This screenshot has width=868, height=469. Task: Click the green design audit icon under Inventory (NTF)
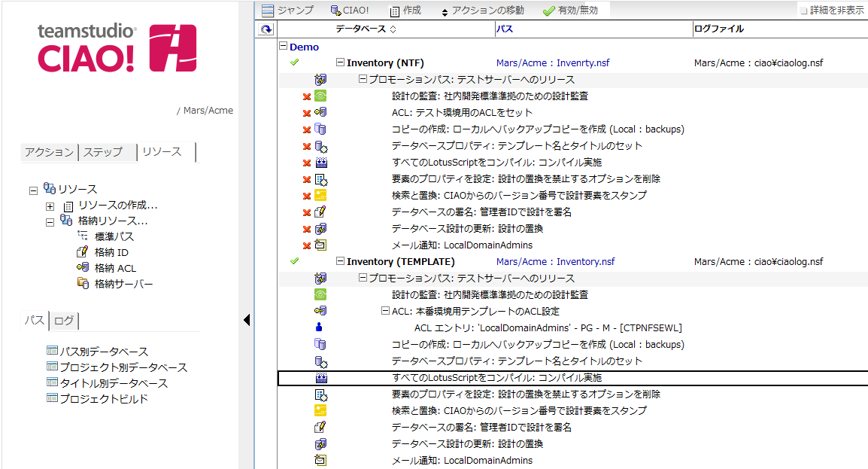pos(320,96)
